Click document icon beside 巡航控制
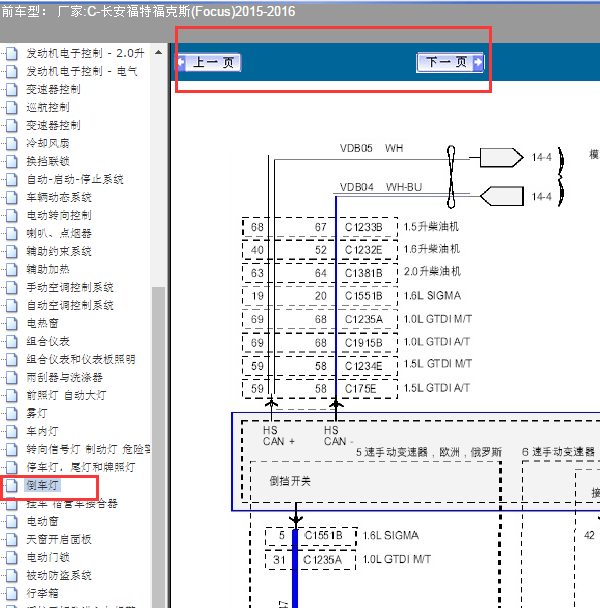Viewport: 600px width, 608px height. pos(12,107)
